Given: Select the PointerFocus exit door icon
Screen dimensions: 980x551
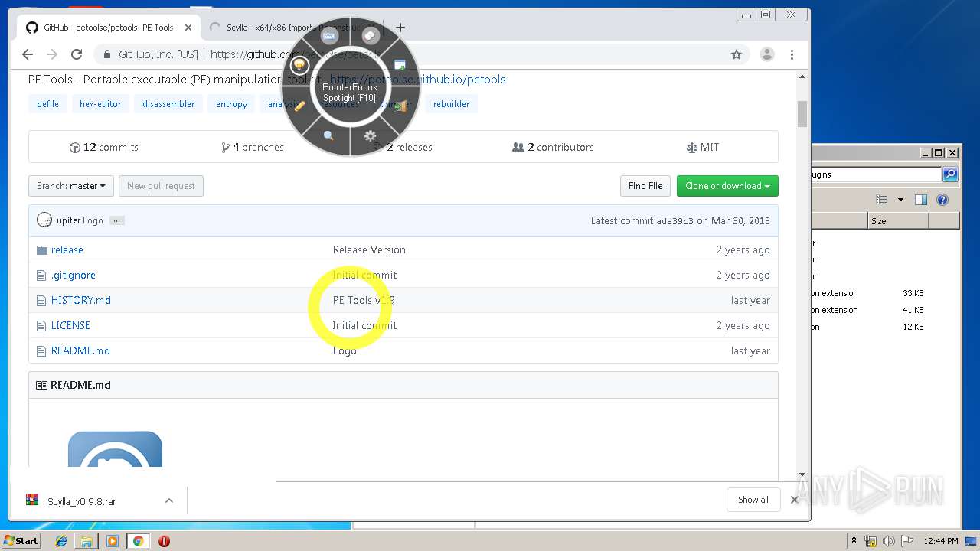Looking at the screenshot, I should pos(400,106).
